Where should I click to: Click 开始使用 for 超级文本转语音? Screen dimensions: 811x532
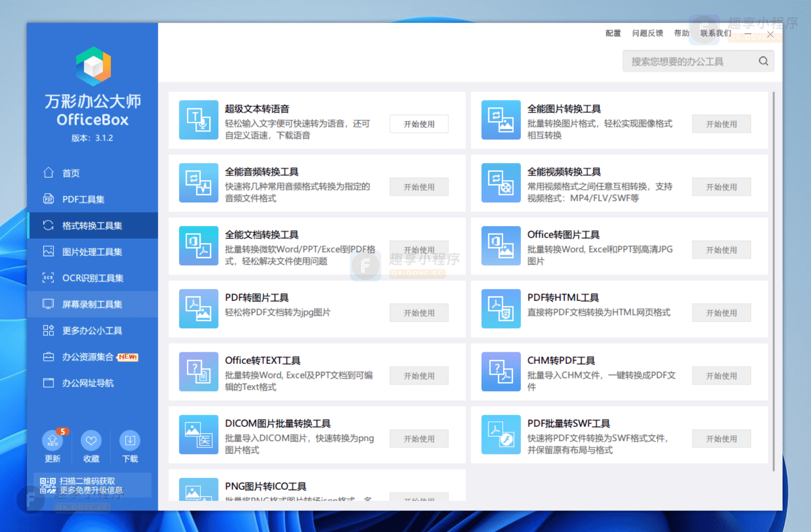pos(419,124)
